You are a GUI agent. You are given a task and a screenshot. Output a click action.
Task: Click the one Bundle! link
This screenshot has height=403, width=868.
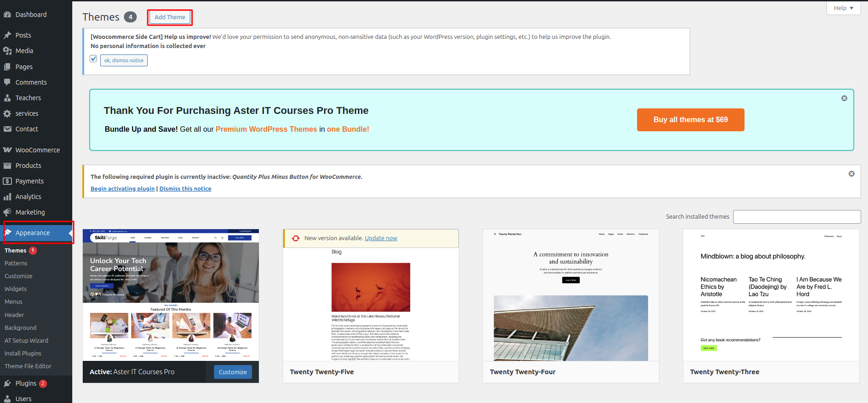point(348,129)
